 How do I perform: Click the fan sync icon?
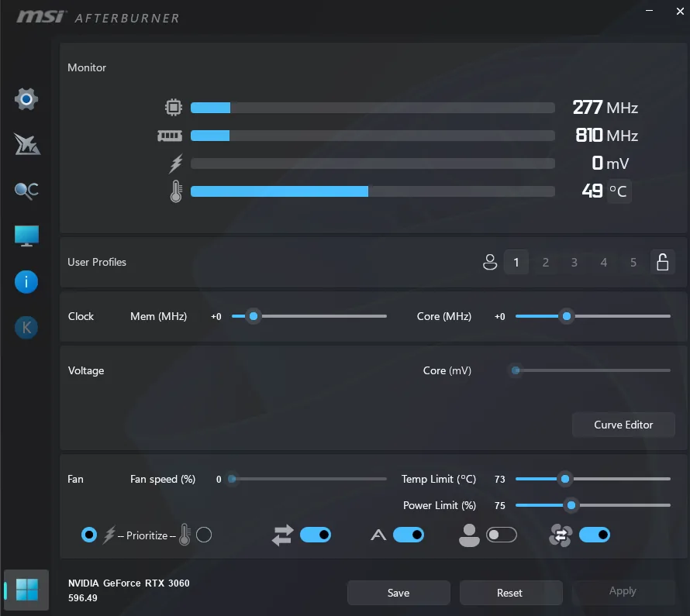click(x=561, y=535)
